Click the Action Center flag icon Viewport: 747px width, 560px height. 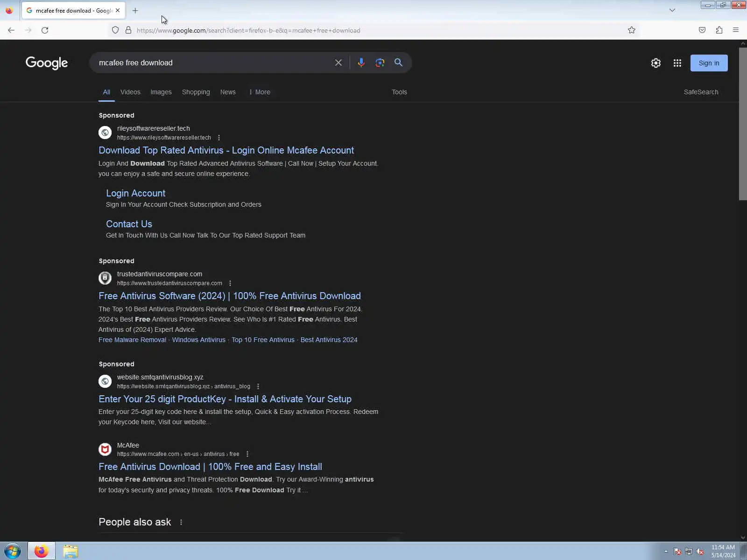tap(677, 552)
